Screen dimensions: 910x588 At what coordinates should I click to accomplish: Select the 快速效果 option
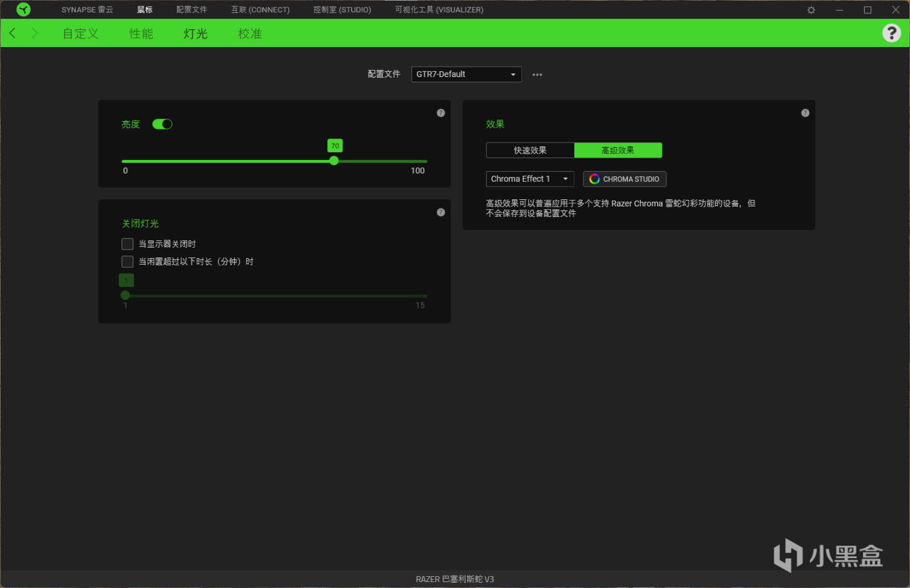coord(530,150)
